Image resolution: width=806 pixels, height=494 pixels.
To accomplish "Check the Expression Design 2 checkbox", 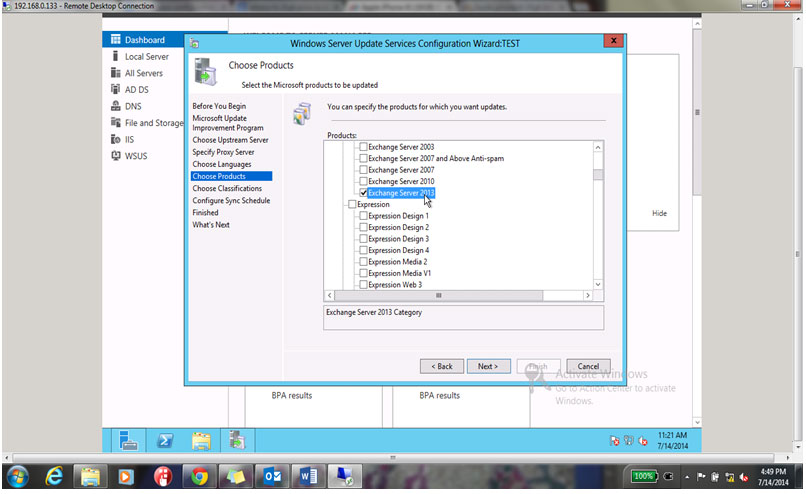I will tap(363, 227).
